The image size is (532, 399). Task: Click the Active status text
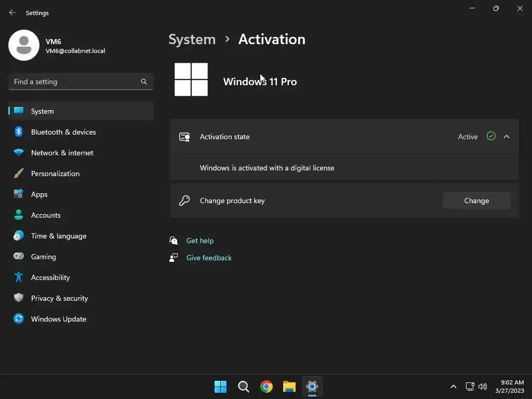(468, 137)
